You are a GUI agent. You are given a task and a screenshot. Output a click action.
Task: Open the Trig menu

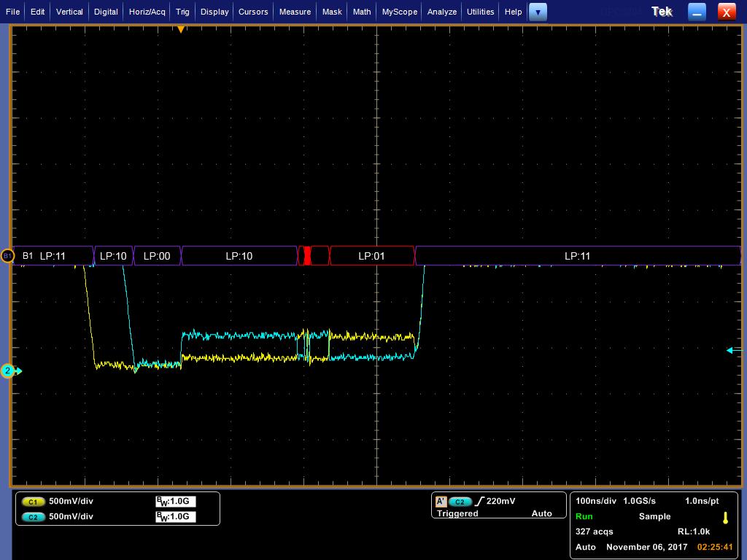(x=182, y=12)
